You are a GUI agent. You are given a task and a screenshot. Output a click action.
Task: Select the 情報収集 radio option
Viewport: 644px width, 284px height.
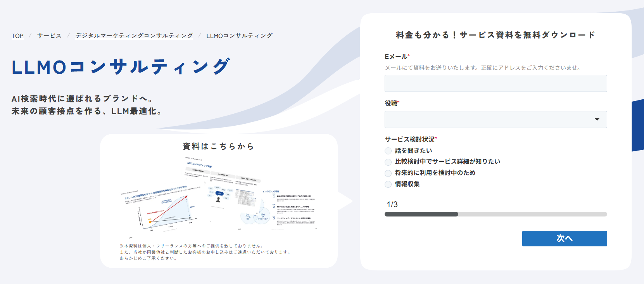pyautogui.click(x=388, y=184)
